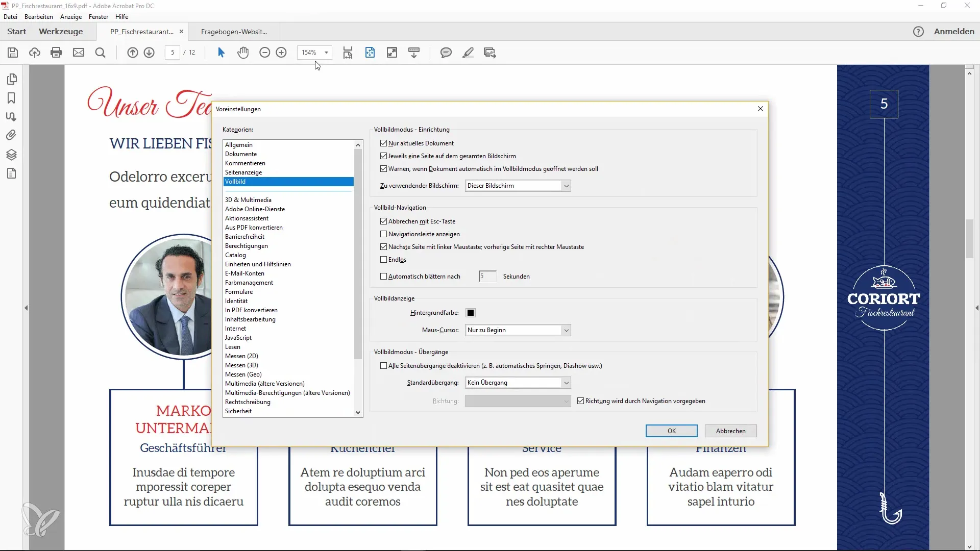Click the document vertical scrollbar thumb
Image resolution: width=980 pixels, height=551 pixels.
click(969, 239)
